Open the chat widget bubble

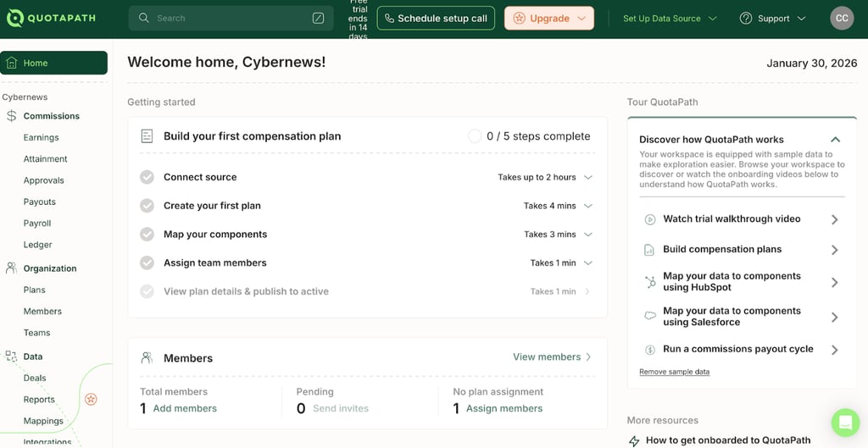845,423
